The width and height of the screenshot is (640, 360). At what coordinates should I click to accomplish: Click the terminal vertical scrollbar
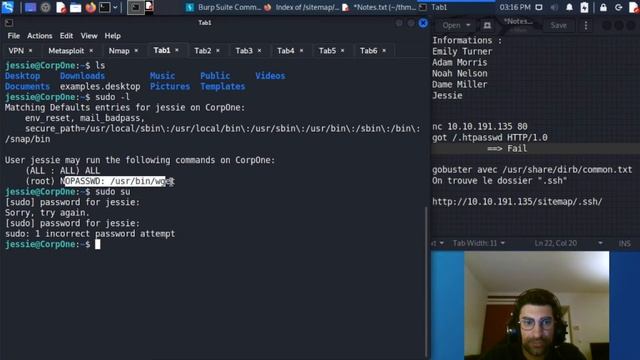point(426,282)
